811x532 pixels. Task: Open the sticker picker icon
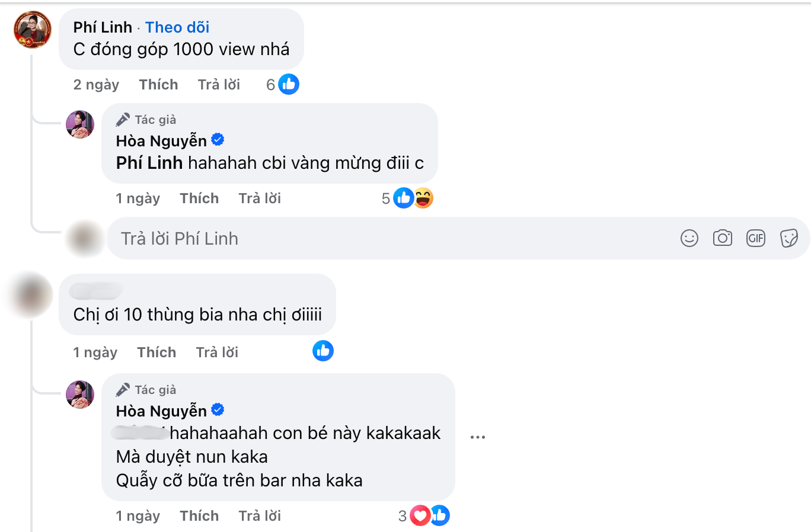click(x=789, y=238)
